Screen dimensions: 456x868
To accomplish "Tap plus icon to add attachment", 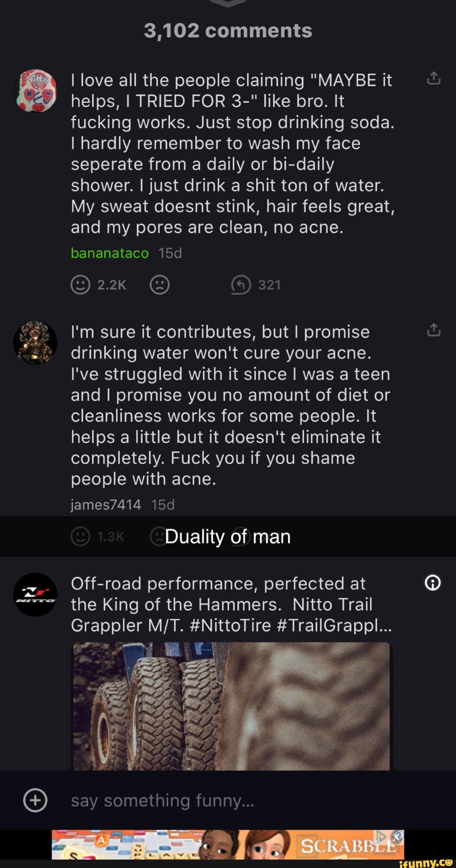I will (35, 800).
